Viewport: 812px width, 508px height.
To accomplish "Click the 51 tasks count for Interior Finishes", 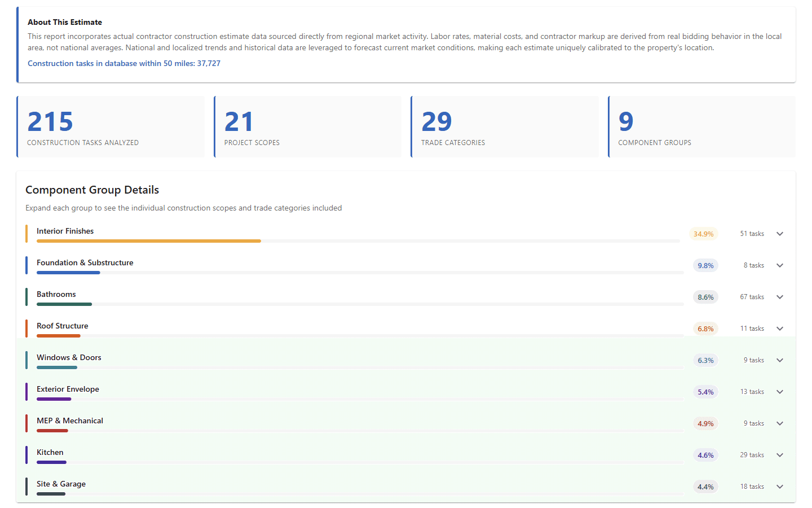I will pos(753,233).
